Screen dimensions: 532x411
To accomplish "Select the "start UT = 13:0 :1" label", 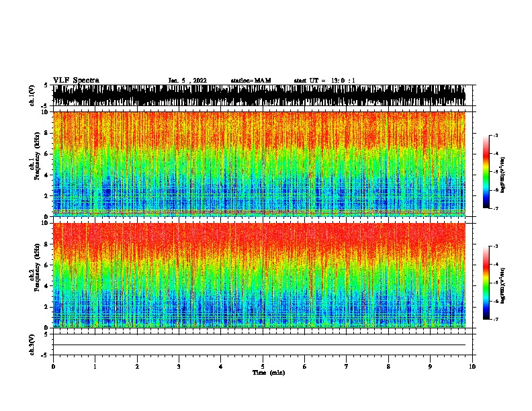I will click(x=324, y=81).
